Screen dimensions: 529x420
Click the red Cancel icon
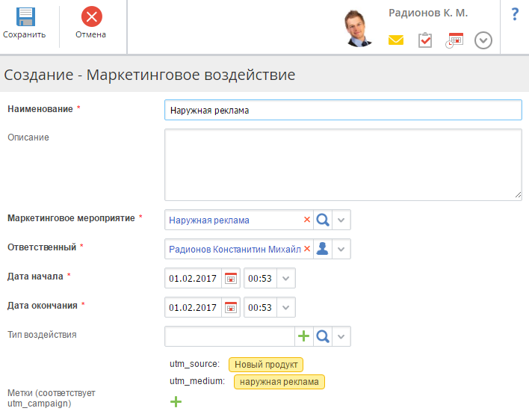[91, 17]
